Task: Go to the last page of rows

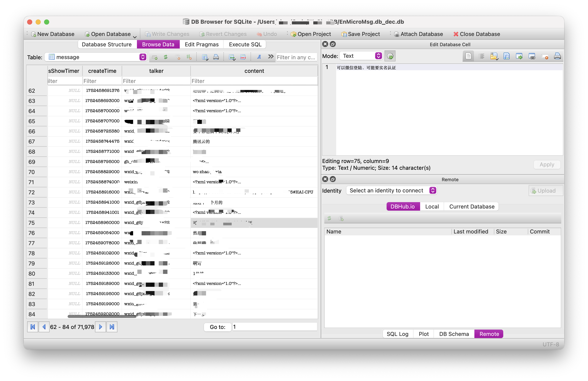Action: click(112, 327)
